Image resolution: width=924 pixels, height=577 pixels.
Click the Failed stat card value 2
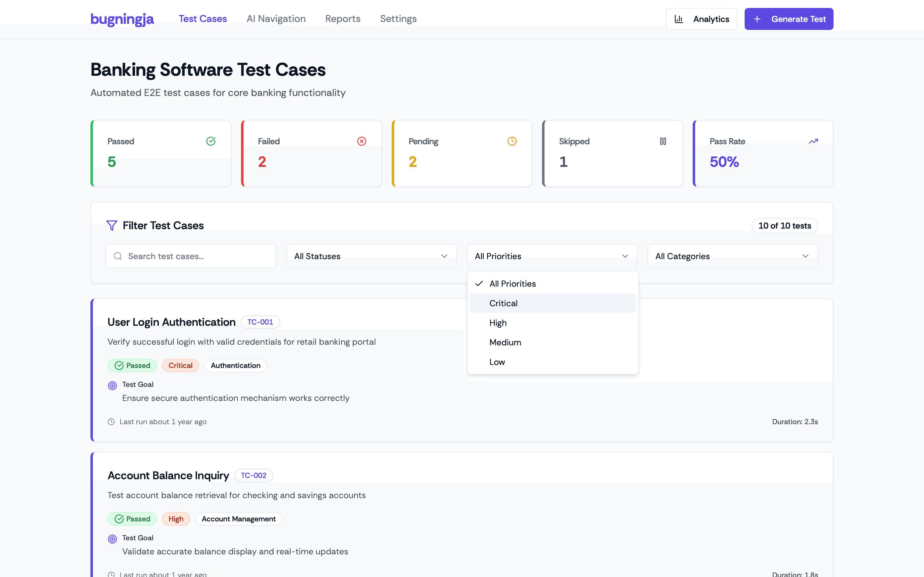(x=262, y=162)
